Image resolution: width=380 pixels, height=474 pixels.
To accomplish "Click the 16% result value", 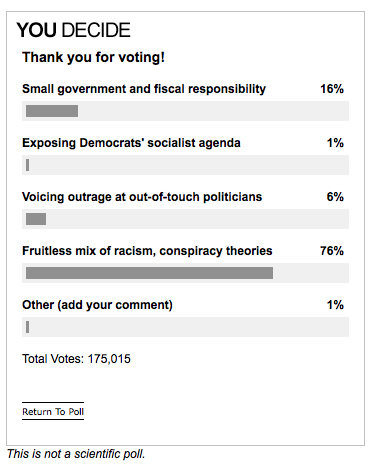I will [332, 89].
